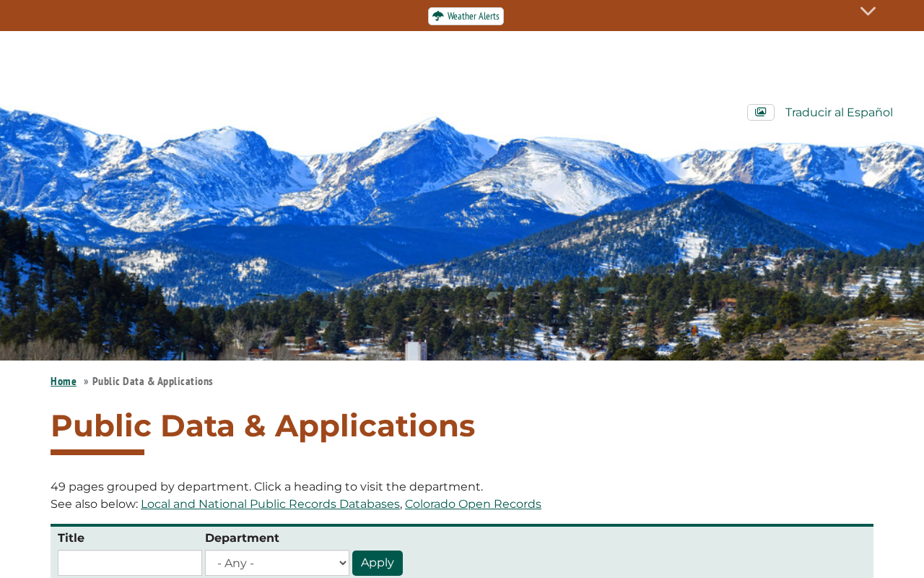
Task: Expand the top alert bar chevron
Action: (x=868, y=12)
